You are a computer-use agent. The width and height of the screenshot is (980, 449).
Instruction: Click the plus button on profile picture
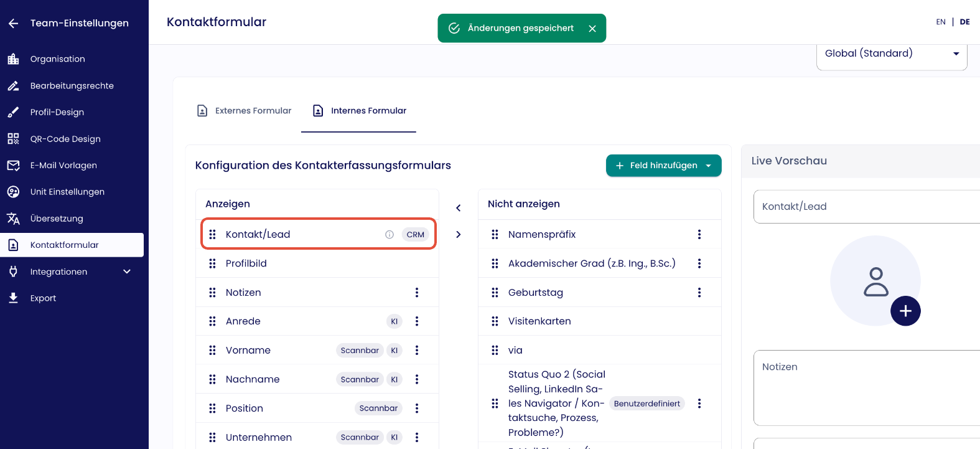point(905,311)
